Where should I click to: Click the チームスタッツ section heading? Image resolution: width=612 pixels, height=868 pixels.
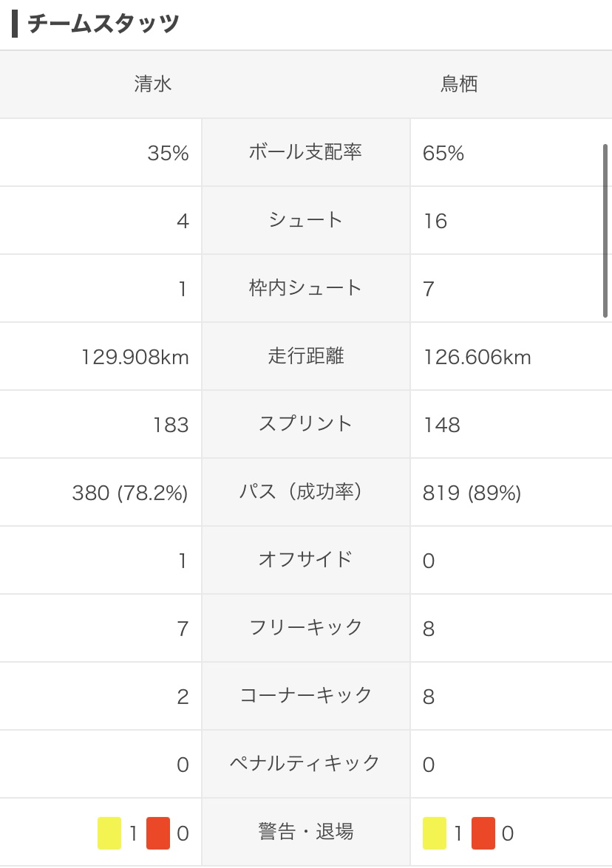point(103,24)
